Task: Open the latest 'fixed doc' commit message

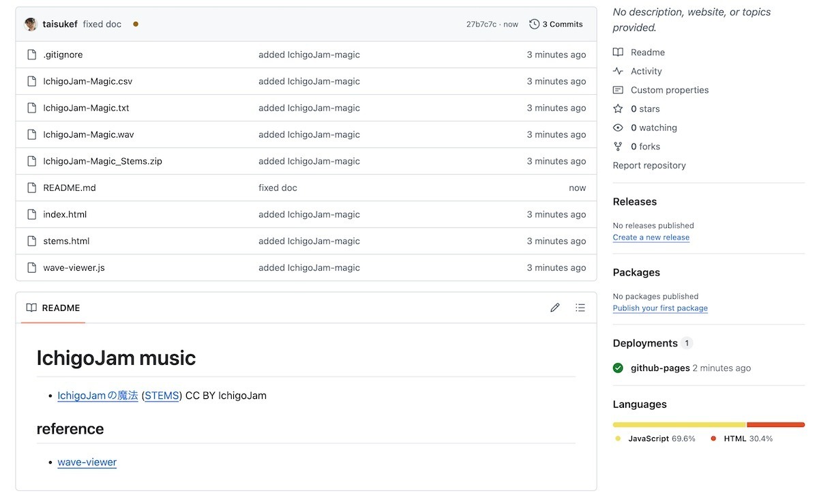Action: tap(102, 24)
